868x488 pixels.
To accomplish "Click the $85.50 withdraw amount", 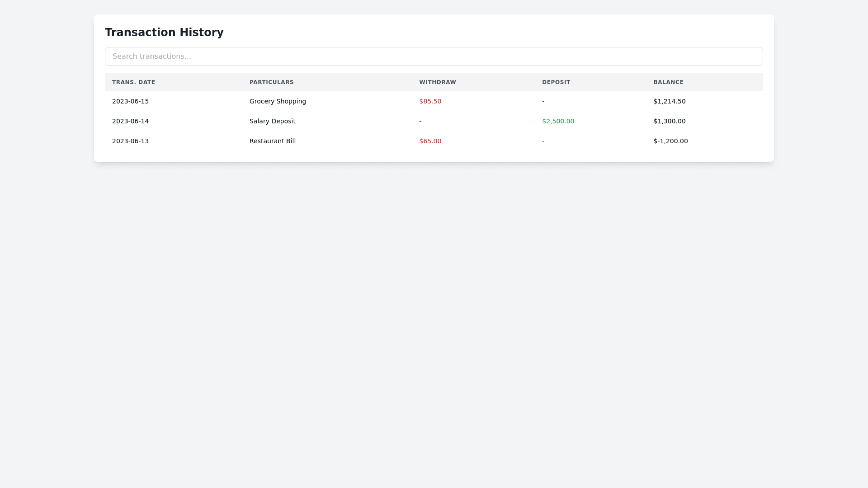I will (x=430, y=101).
